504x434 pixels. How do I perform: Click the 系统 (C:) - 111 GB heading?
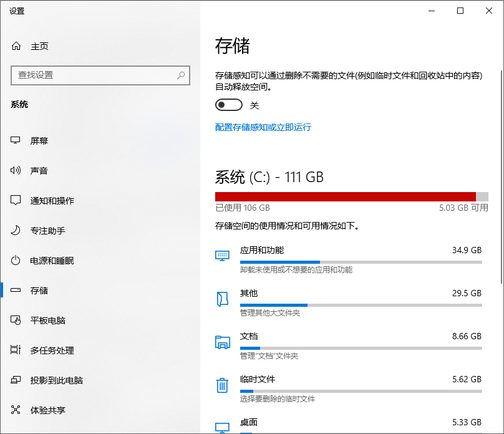point(269,177)
